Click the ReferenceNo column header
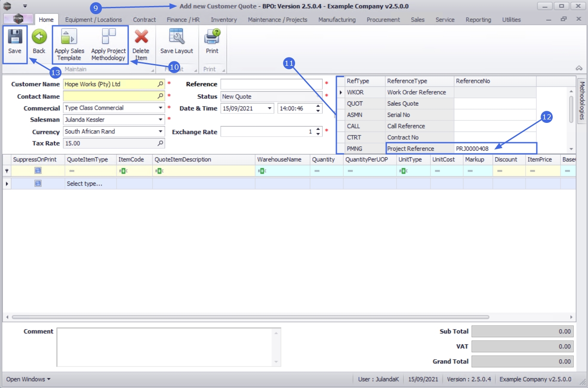The width and height of the screenshot is (588, 388). (x=495, y=81)
